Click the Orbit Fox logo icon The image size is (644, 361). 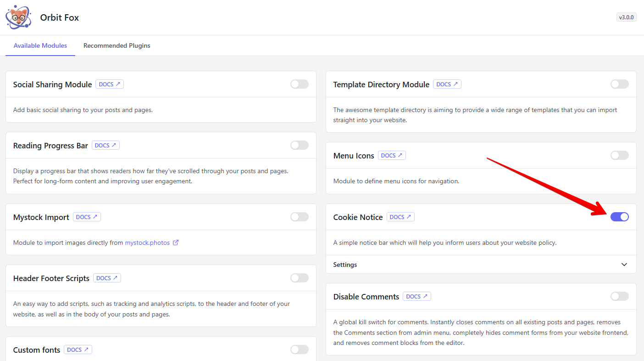coord(18,17)
